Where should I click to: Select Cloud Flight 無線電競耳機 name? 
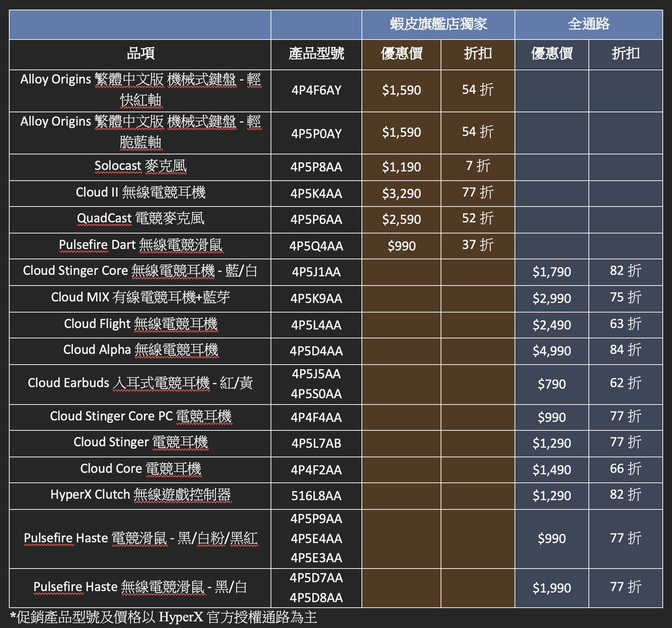[x=140, y=324]
